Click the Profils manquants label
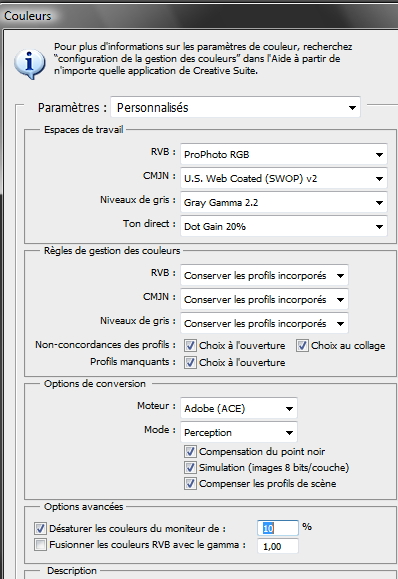The height and width of the screenshot is (579, 398). 133,362
